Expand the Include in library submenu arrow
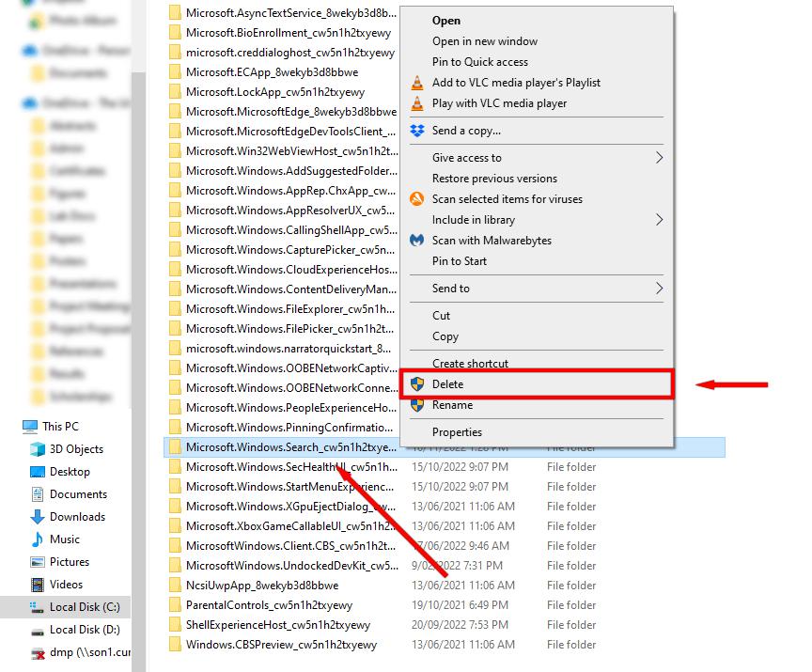Image resolution: width=812 pixels, height=672 pixels. pyautogui.click(x=659, y=220)
